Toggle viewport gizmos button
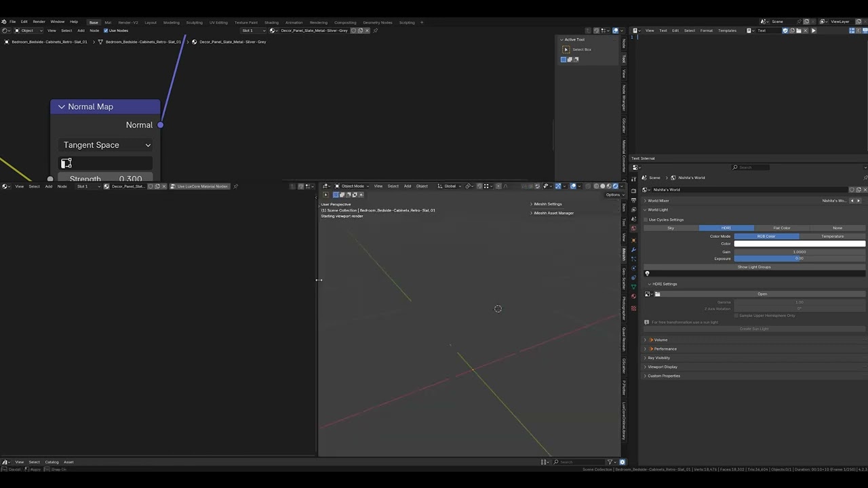The width and height of the screenshot is (868, 488). 558,186
